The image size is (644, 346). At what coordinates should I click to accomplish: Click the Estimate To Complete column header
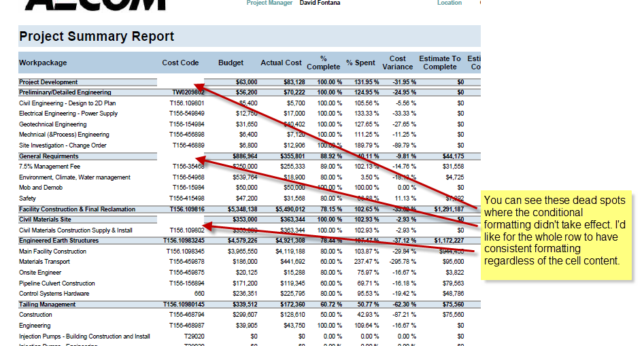440,63
